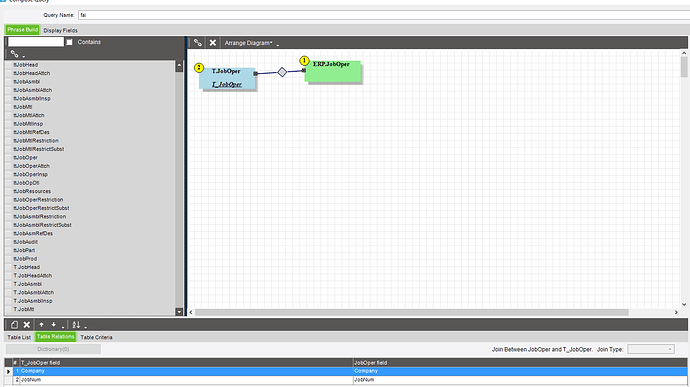Screen dimensions: 690x387
Task: Click the Dictionary(0) button
Action: (x=53, y=349)
